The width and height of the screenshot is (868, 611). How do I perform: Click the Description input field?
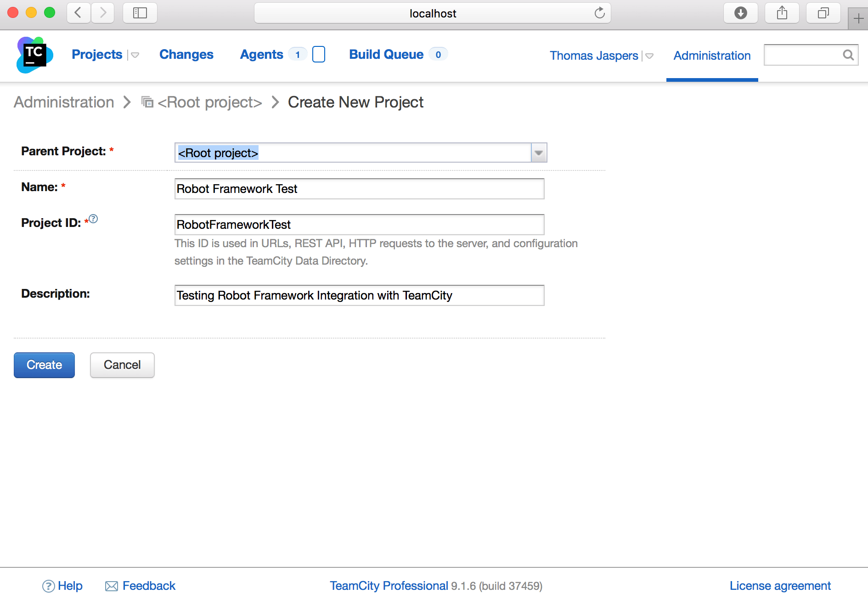tap(359, 295)
